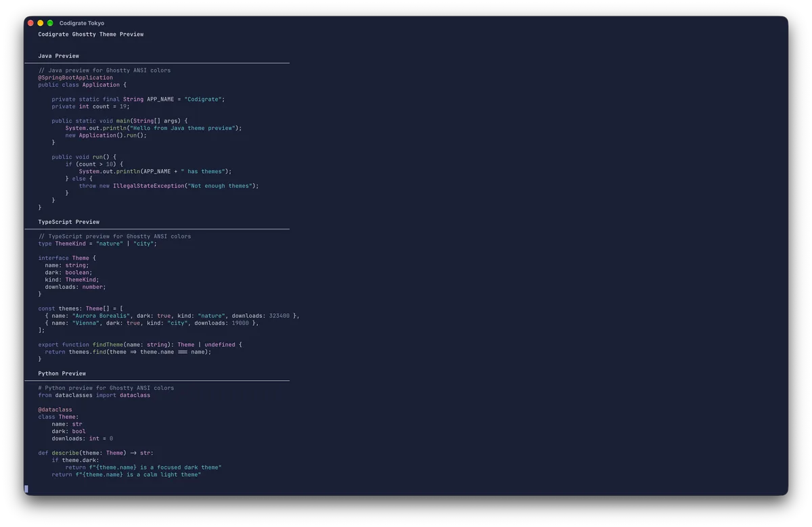Screen dimensions: 812x527
Task: Minimize the Codigrate Tokyo window
Action: (x=41, y=23)
